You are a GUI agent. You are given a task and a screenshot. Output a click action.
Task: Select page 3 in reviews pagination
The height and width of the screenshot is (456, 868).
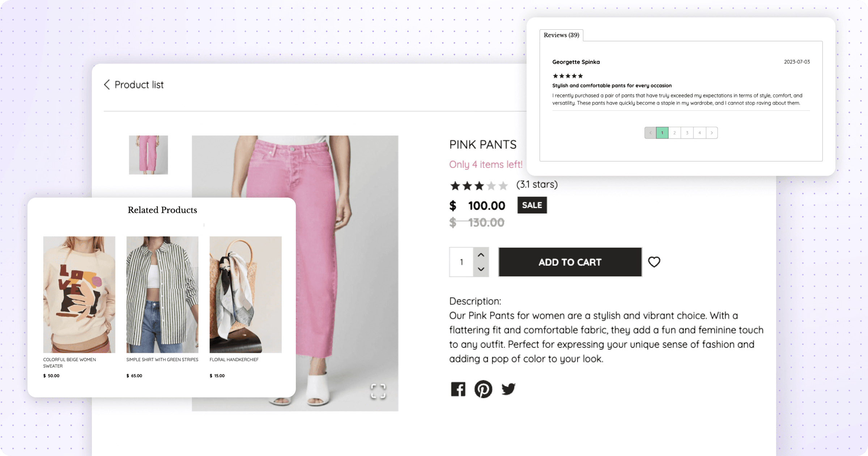pos(687,133)
